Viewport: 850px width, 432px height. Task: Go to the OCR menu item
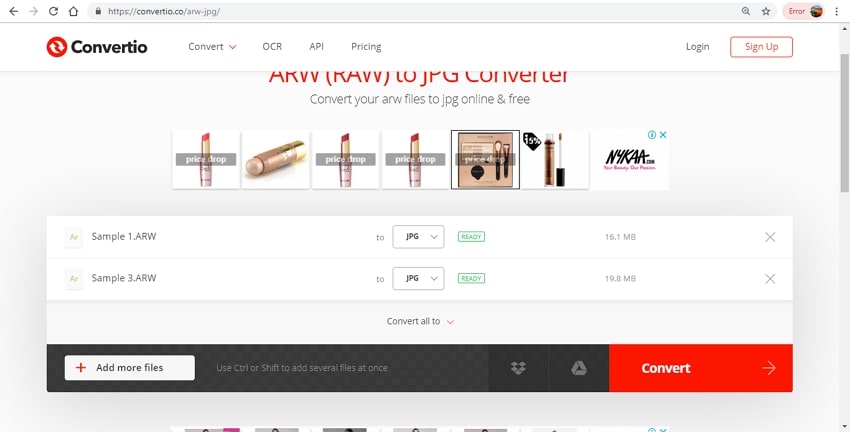[272, 47]
